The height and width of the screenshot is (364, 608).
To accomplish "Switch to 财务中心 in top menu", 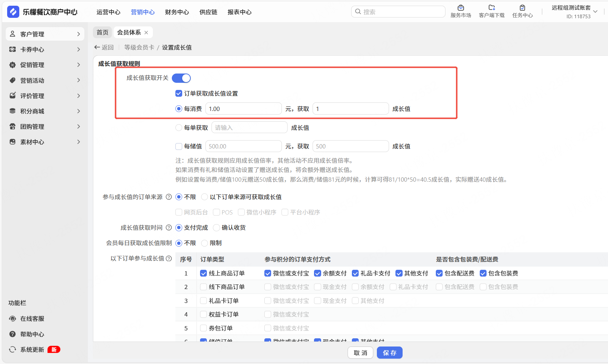I will point(177,12).
